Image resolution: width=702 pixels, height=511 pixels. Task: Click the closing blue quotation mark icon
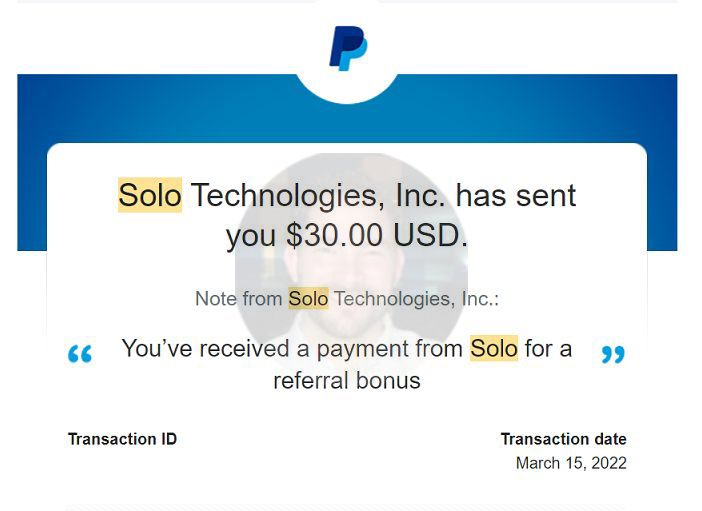[613, 354]
